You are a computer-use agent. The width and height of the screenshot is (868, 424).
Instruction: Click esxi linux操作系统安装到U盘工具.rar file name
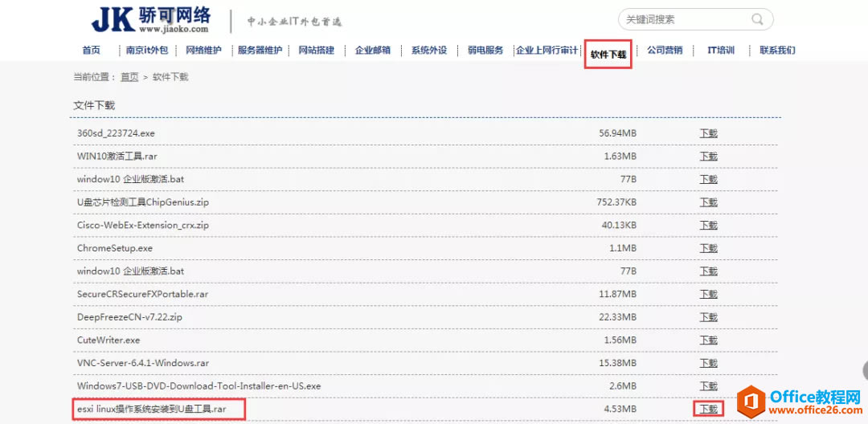tap(152, 409)
